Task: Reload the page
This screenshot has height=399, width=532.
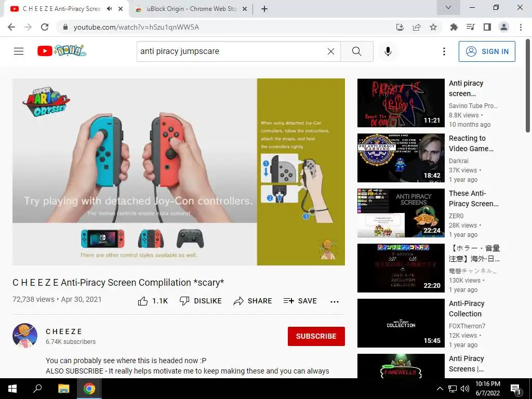Action: (x=45, y=27)
